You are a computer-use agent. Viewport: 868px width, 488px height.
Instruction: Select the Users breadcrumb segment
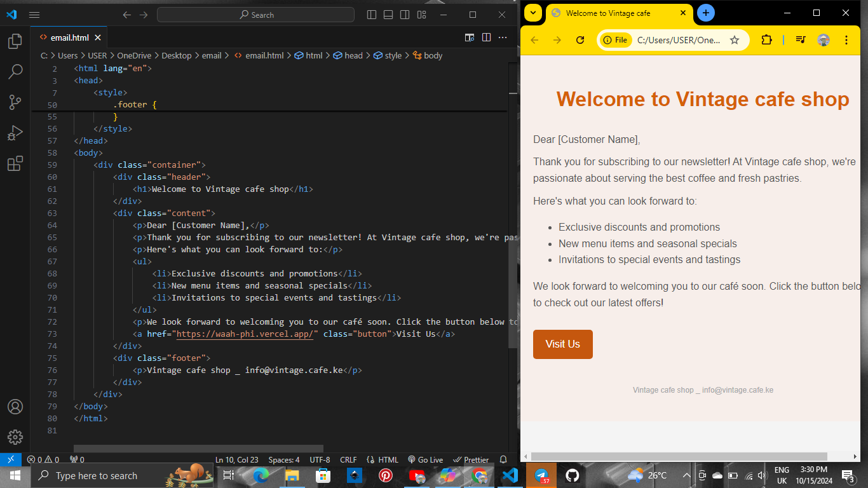pos(67,55)
